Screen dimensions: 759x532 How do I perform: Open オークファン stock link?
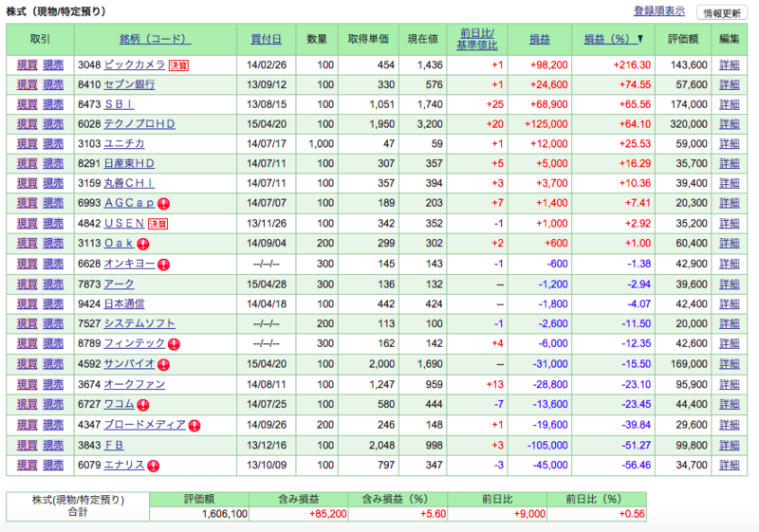click(x=135, y=384)
